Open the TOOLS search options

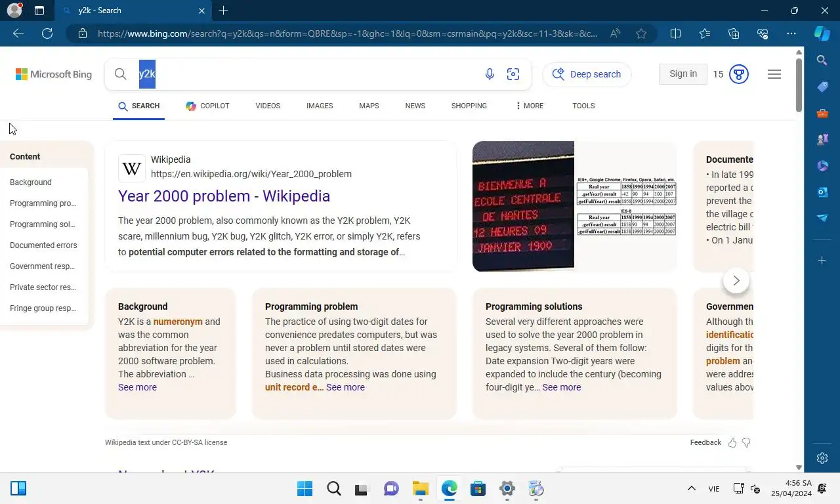[583, 106]
